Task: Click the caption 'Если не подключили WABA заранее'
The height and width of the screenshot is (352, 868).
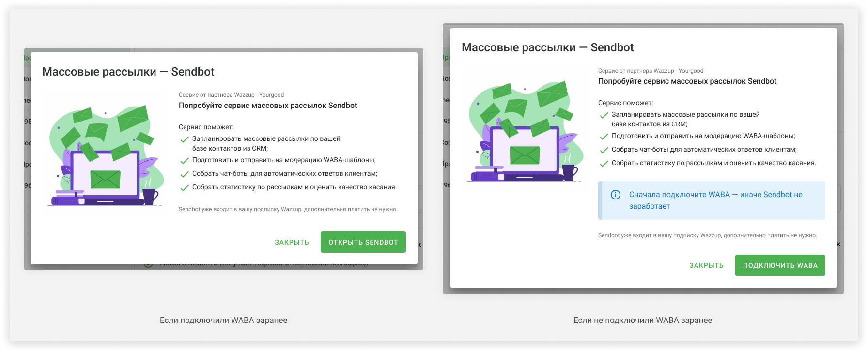Action: [x=642, y=321]
